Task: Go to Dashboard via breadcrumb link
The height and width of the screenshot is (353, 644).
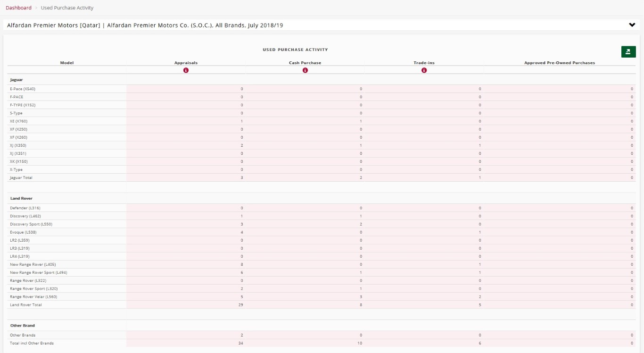Action: click(18, 8)
